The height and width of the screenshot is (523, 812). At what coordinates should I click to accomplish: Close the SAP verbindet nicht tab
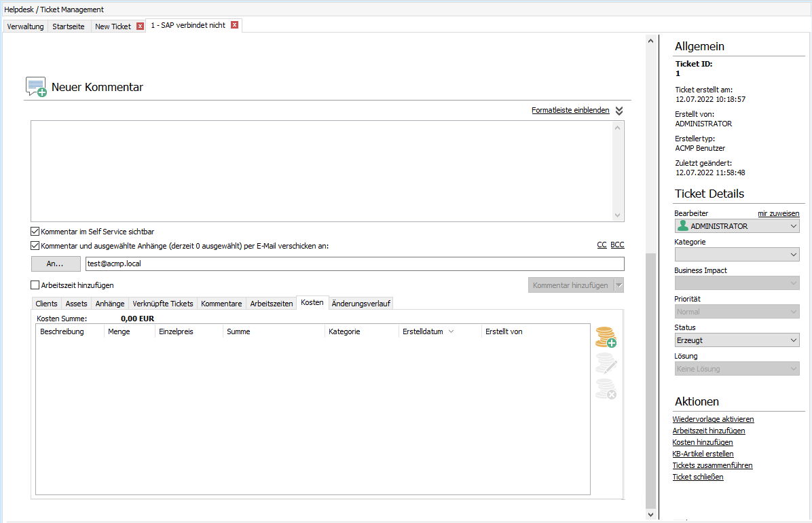coord(235,25)
